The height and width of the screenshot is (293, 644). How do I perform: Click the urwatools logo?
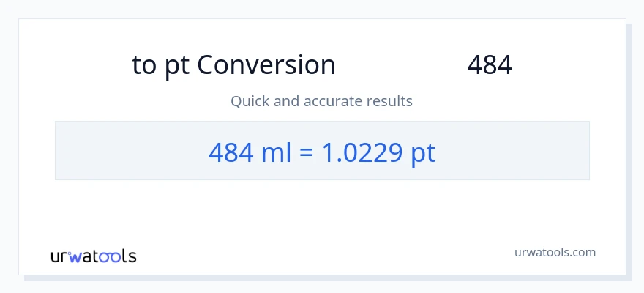[93, 256]
